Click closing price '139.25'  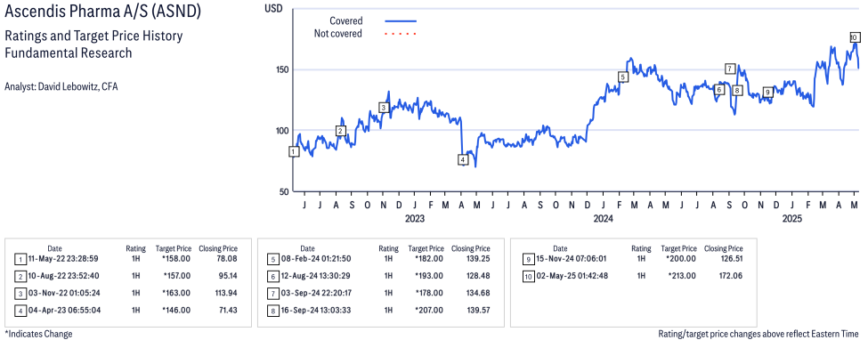tap(478, 259)
